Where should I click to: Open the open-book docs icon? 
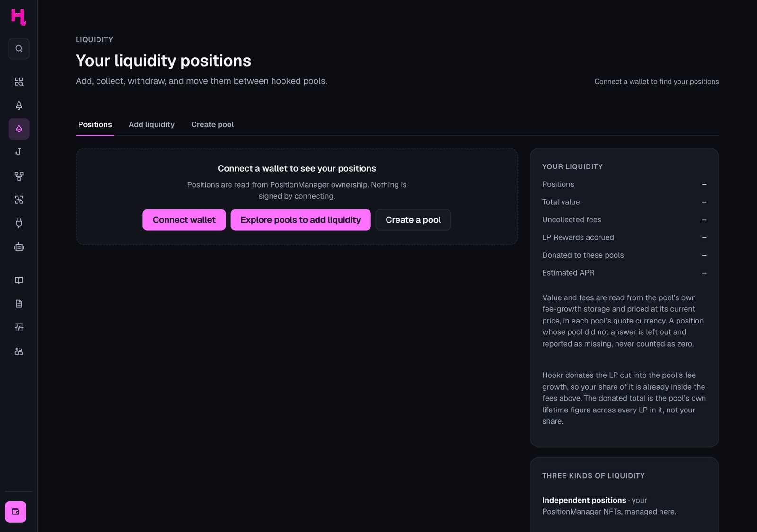tap(19, 280)
